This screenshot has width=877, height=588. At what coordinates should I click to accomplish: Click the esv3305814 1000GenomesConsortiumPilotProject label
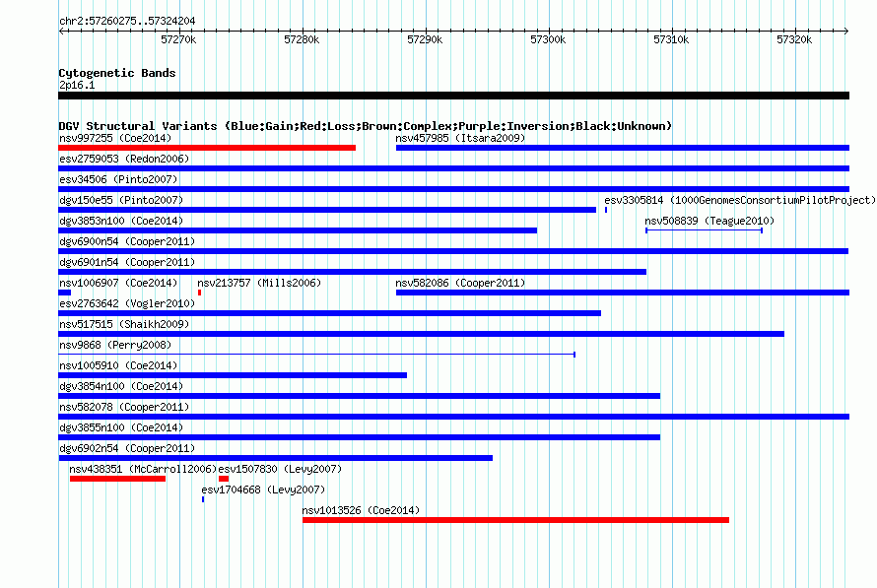(x=739, y=200)
